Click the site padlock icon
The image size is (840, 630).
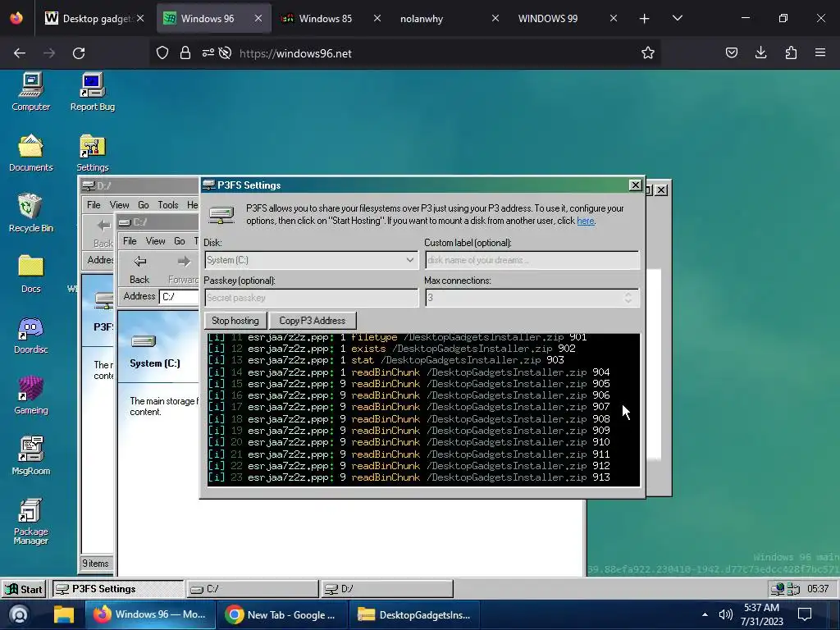click(185, 53)
